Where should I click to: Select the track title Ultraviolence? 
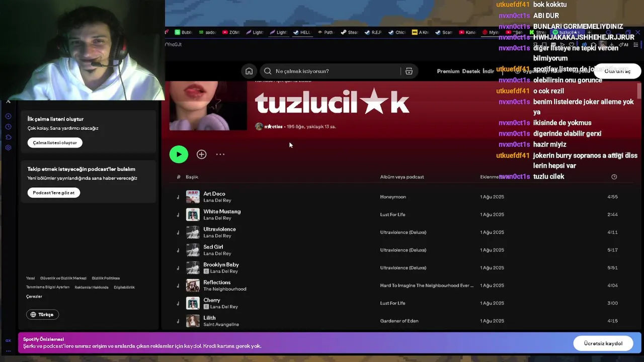coord(219,229)
